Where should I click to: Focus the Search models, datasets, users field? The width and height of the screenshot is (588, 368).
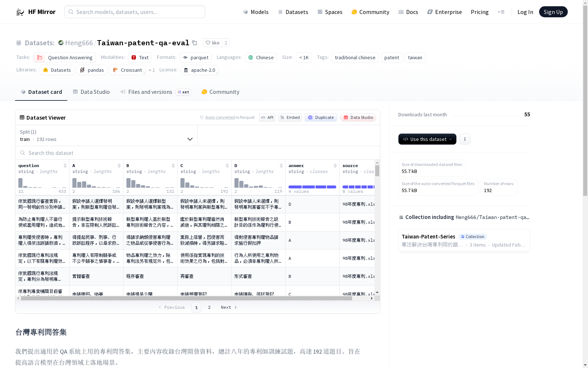click(135, 12)
